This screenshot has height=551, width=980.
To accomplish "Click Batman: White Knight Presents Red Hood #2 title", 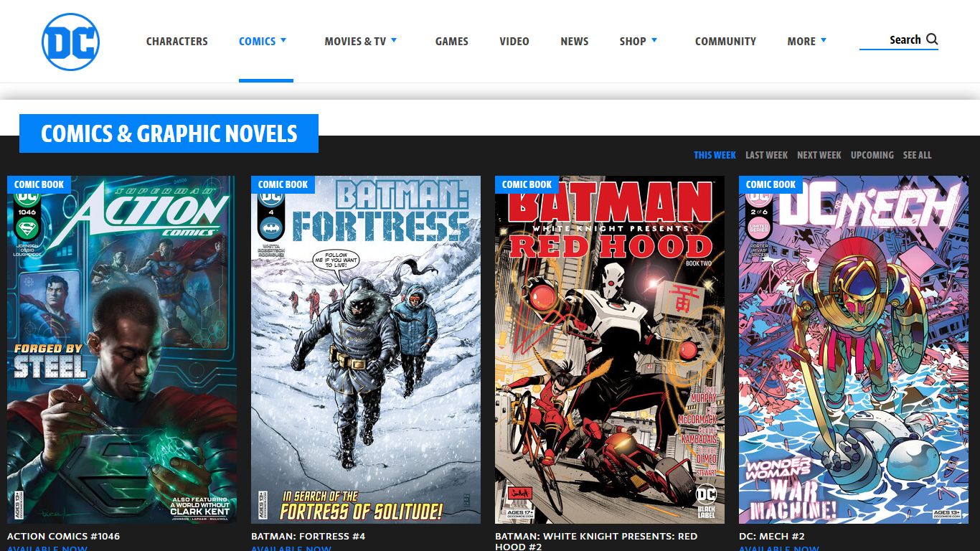I will click(596, 542).
